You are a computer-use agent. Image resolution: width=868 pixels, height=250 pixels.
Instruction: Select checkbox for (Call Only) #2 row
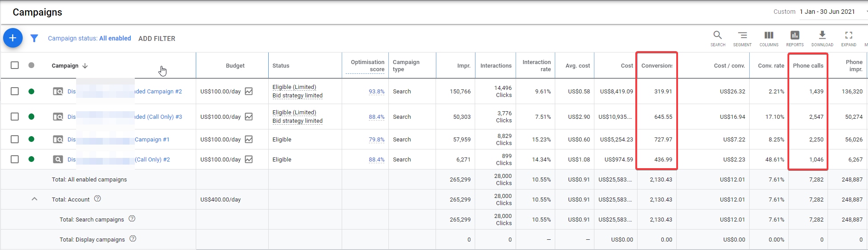[x=15, y=159]
